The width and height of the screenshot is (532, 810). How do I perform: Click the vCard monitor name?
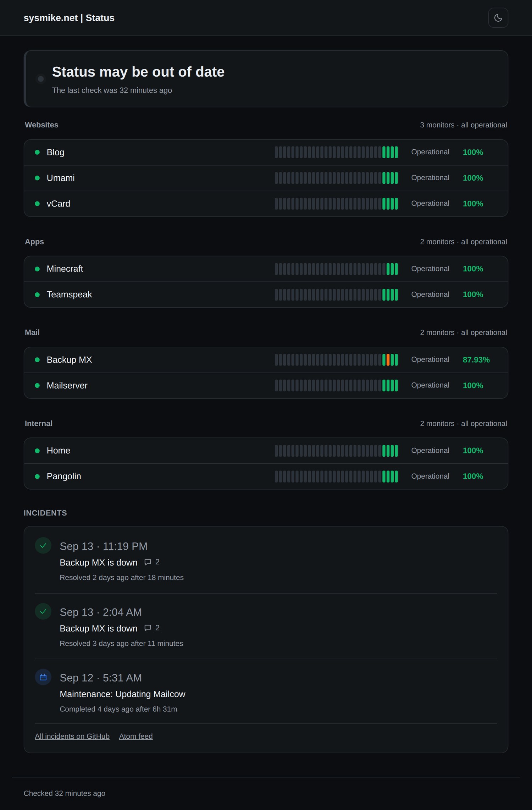tap(59, 204)
